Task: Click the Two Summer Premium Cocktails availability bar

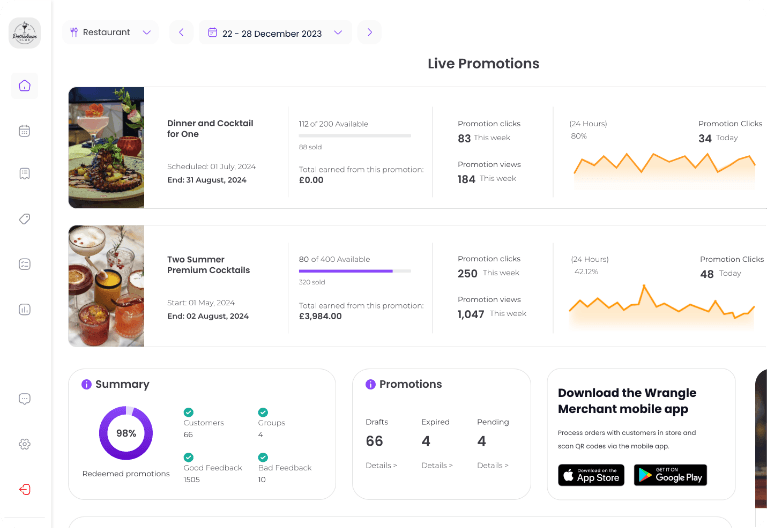Action: coord(354,270)
